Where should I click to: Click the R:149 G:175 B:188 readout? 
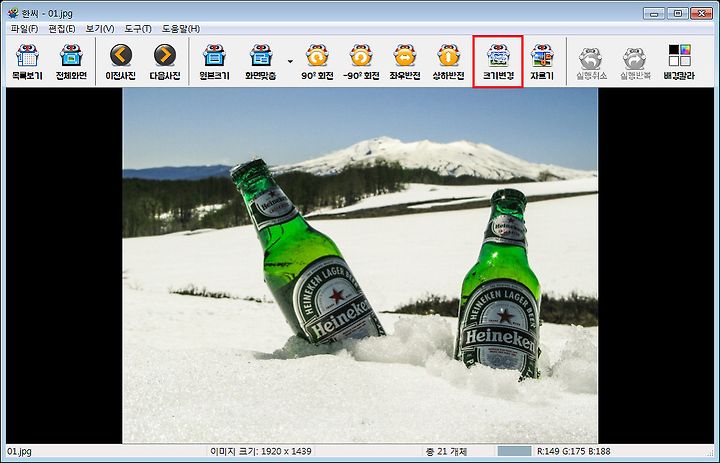[x=574, y=452]
